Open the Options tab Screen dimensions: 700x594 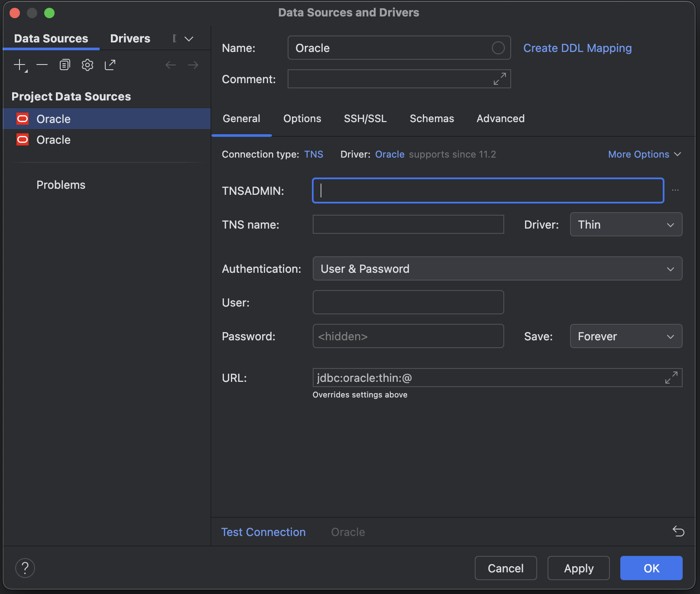click(x=302, y=119)
